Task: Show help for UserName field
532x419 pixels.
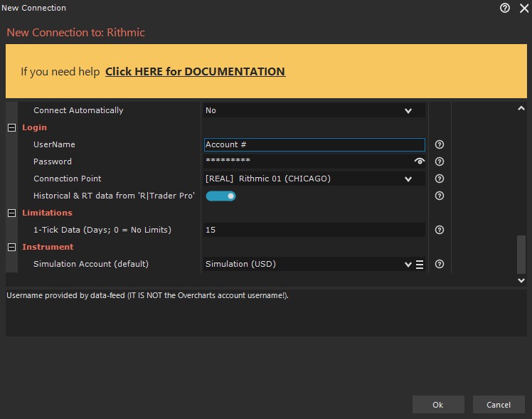Action: point(440,144)
